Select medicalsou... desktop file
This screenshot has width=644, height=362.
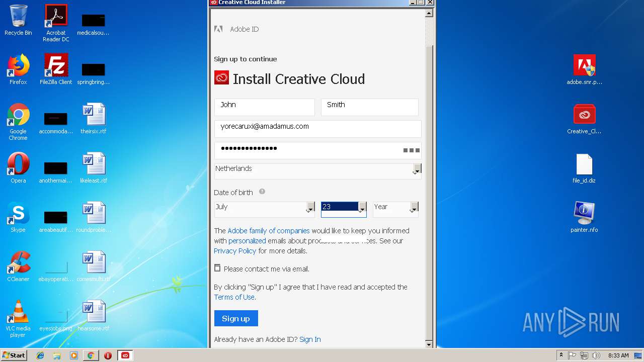click(94, 24)
